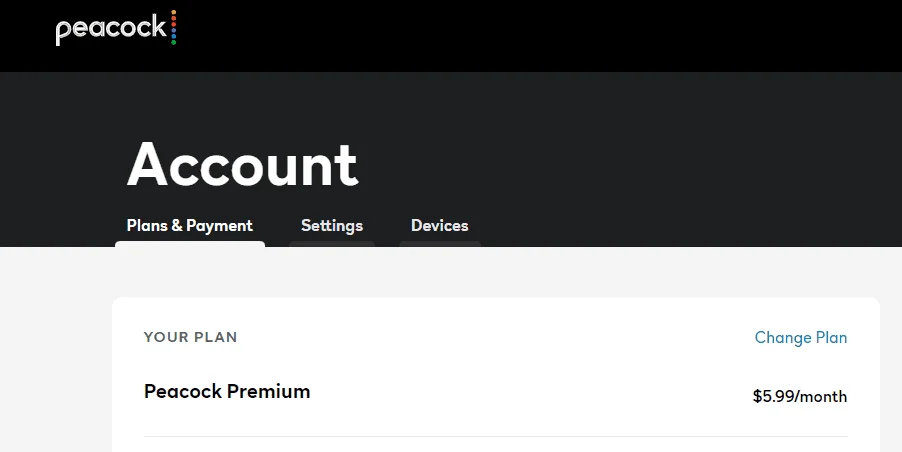
Task: Select the Peacock Premium plan name
Action: 227,392
